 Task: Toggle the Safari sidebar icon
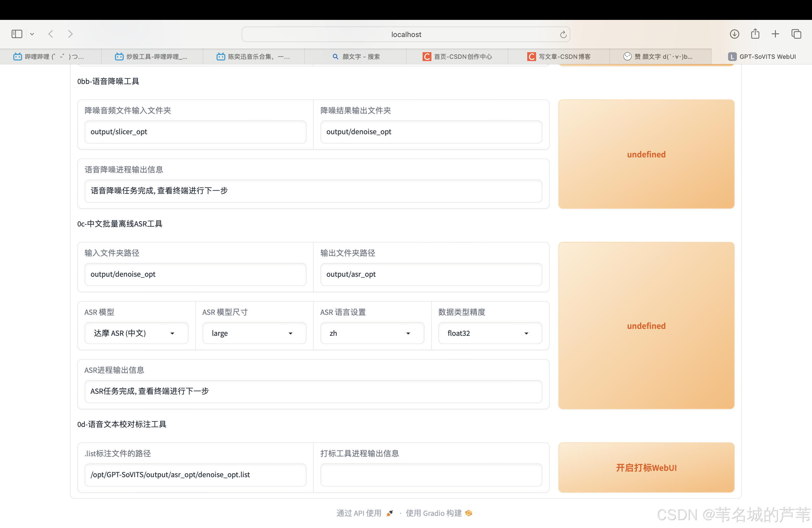point(16,34)
